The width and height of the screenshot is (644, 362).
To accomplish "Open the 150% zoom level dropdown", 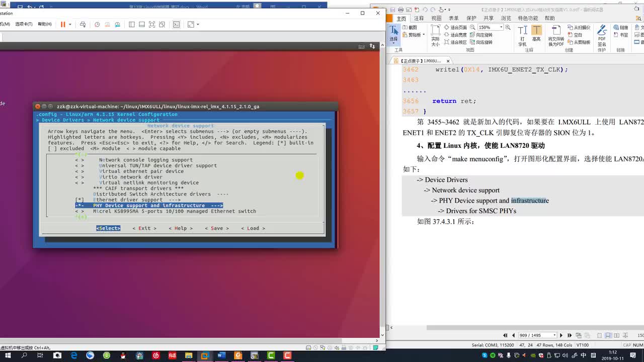I will (501, 27).
